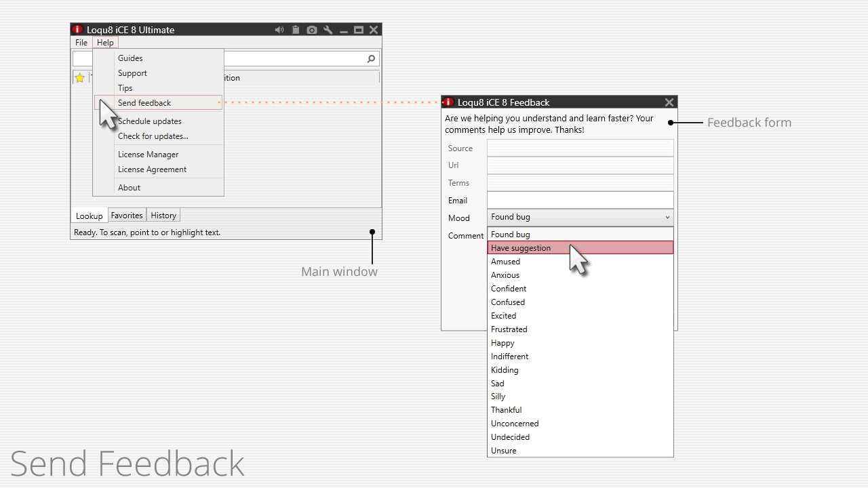
Task: Click Check for updates in the Help menu
Action: click(153, 136)
